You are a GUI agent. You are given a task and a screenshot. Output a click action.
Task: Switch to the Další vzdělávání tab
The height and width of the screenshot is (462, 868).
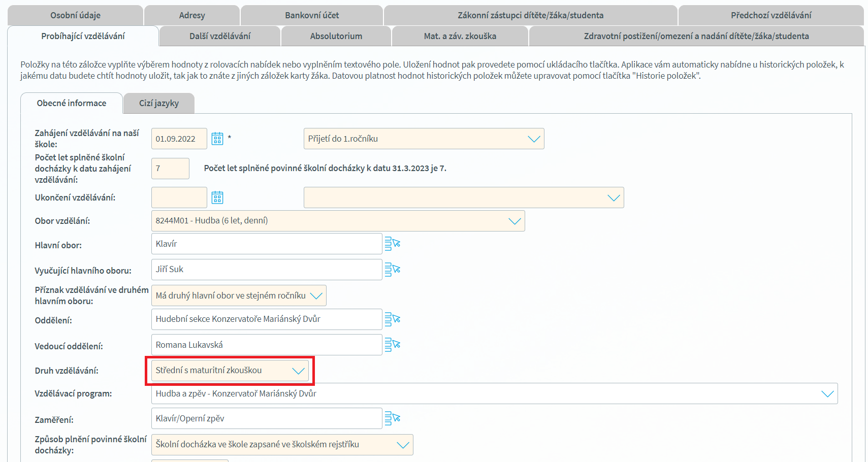click(x=220, y=36)
